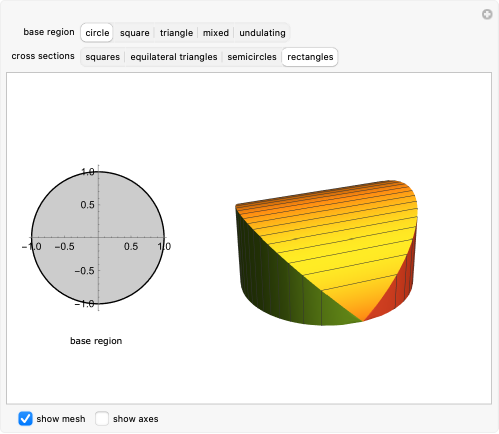Viewport: 499px width, 434px height.
Task: Select semicircles cross sections
Action: tap(252, 57)
